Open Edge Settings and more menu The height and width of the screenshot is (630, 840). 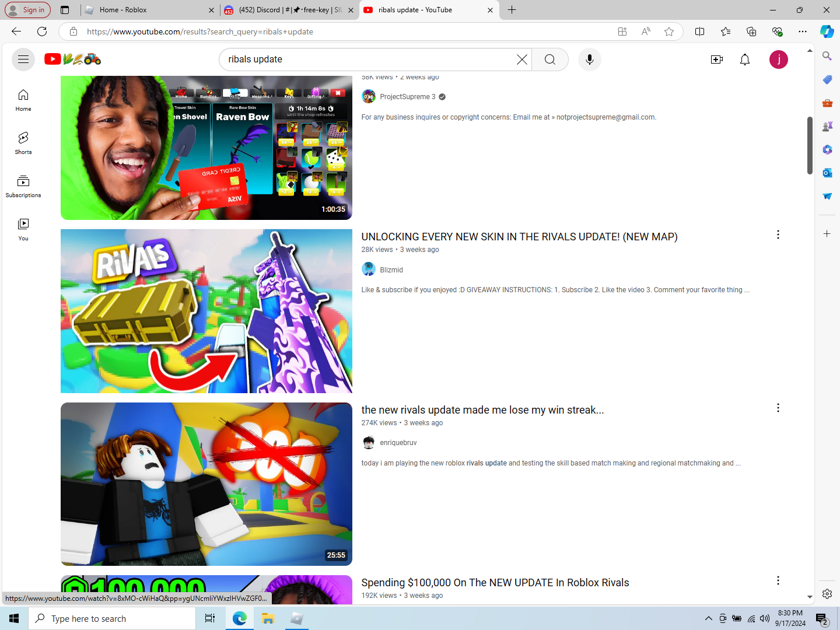803,32
